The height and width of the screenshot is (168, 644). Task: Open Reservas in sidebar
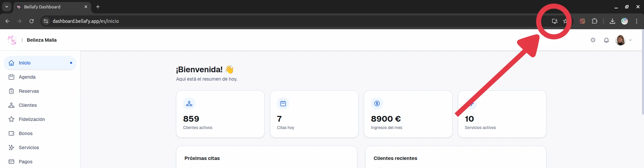pos(40,91)
